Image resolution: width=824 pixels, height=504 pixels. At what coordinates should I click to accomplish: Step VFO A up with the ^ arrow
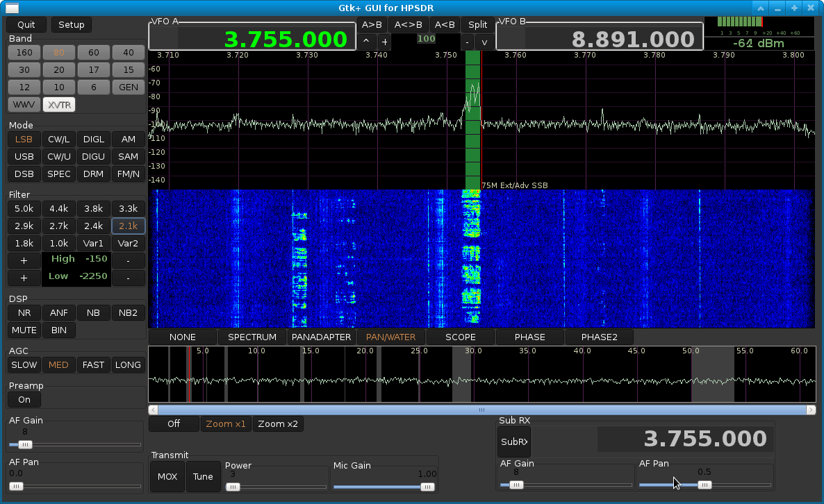click(x=366, y=41)
